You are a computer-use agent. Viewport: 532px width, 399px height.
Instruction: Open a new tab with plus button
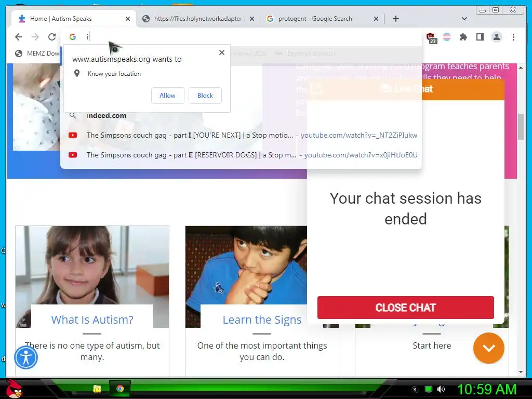pyautogui.click(x=395, y=19)
